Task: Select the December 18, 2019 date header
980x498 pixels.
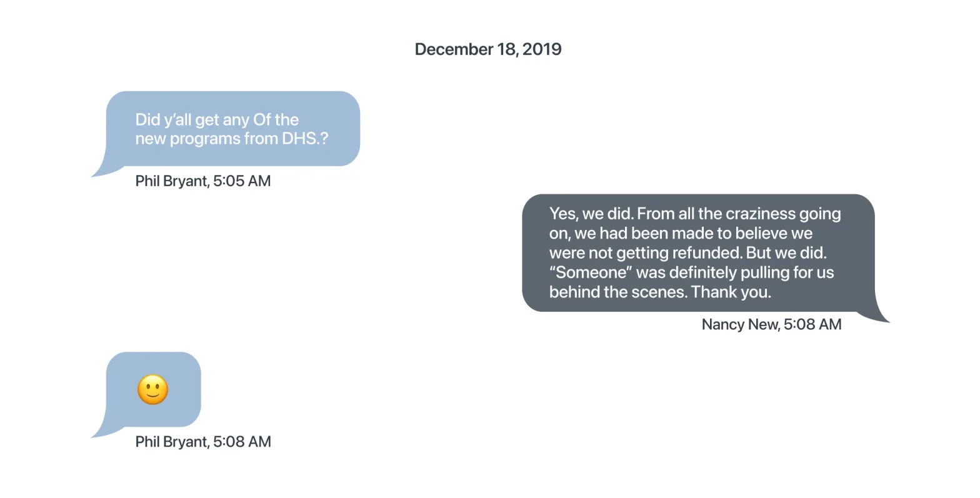Action: 488,49
